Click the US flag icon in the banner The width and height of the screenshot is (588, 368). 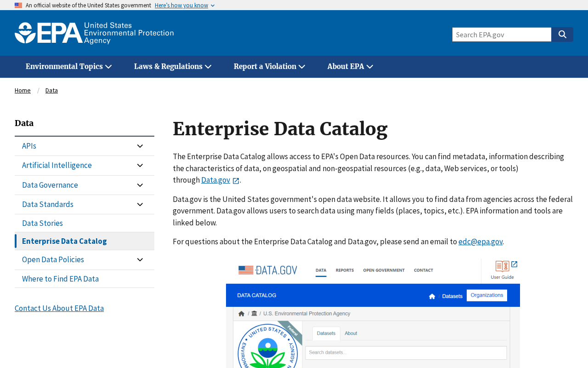tap(18, 5)
